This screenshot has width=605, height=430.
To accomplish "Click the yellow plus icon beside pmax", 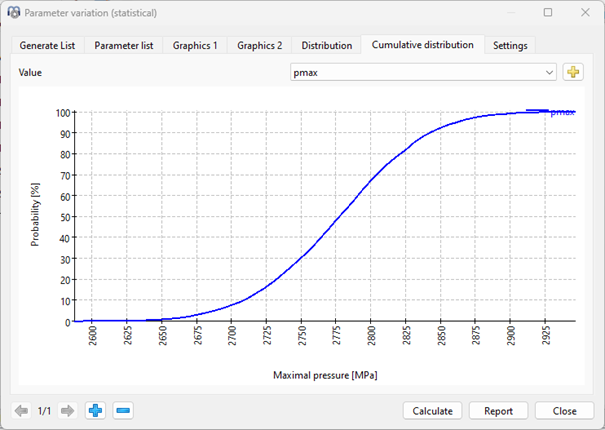I will click(x=573, y=72).
